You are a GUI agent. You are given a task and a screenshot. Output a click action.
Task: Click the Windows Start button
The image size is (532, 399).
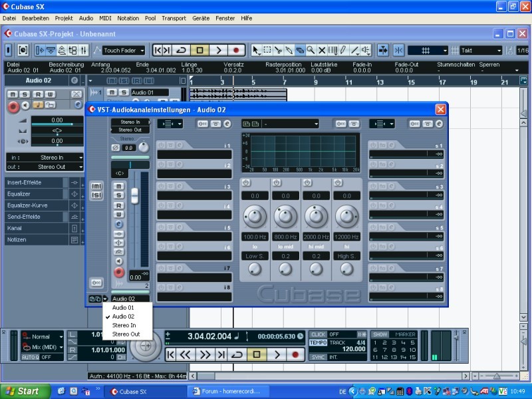coord(25,391)
